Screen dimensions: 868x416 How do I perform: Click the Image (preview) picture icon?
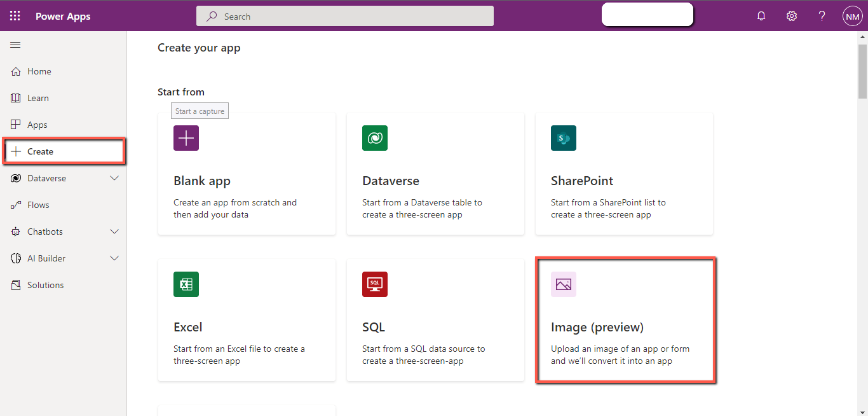(x=564, y=284)
